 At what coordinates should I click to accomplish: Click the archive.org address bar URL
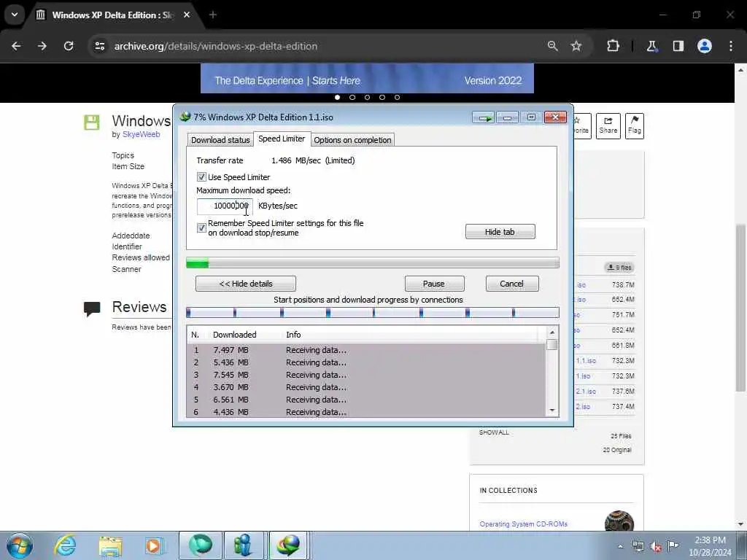click(x=215, y=46)
